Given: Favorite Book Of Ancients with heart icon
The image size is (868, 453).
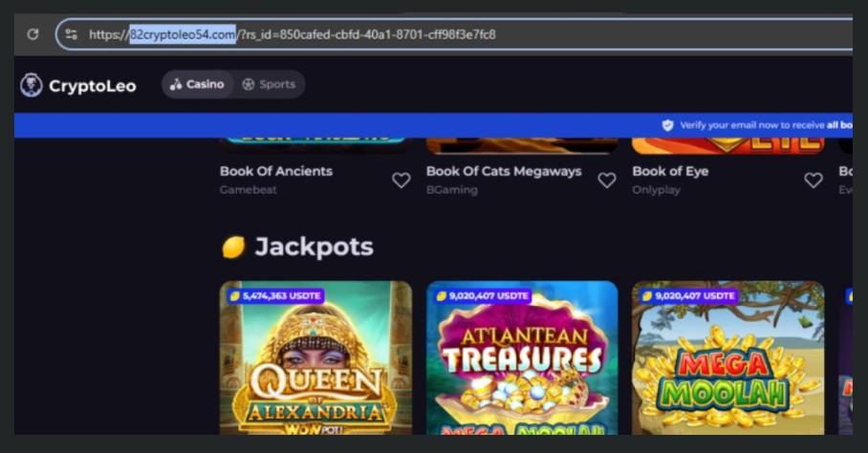Looking at the screenshot, I should point(401,180).
